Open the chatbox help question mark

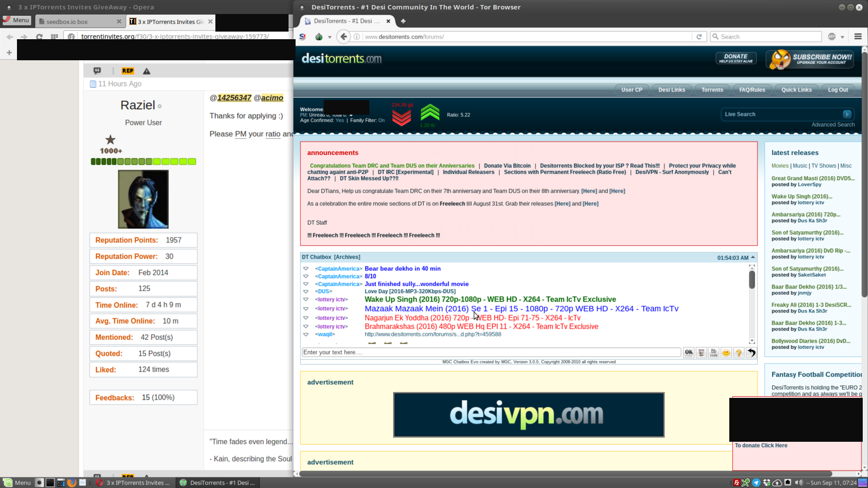739,353
